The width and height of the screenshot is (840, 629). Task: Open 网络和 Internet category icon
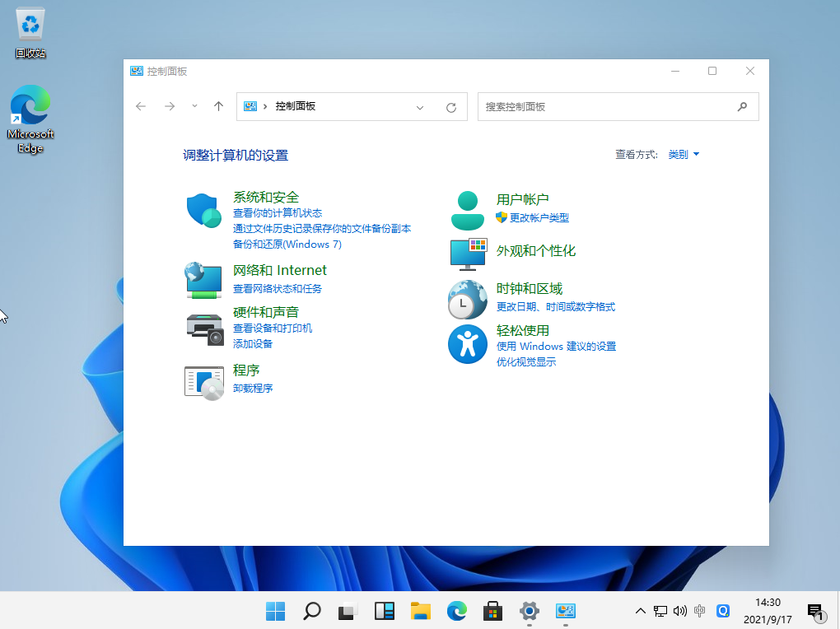pyautogui.click(x=203, y=280)
